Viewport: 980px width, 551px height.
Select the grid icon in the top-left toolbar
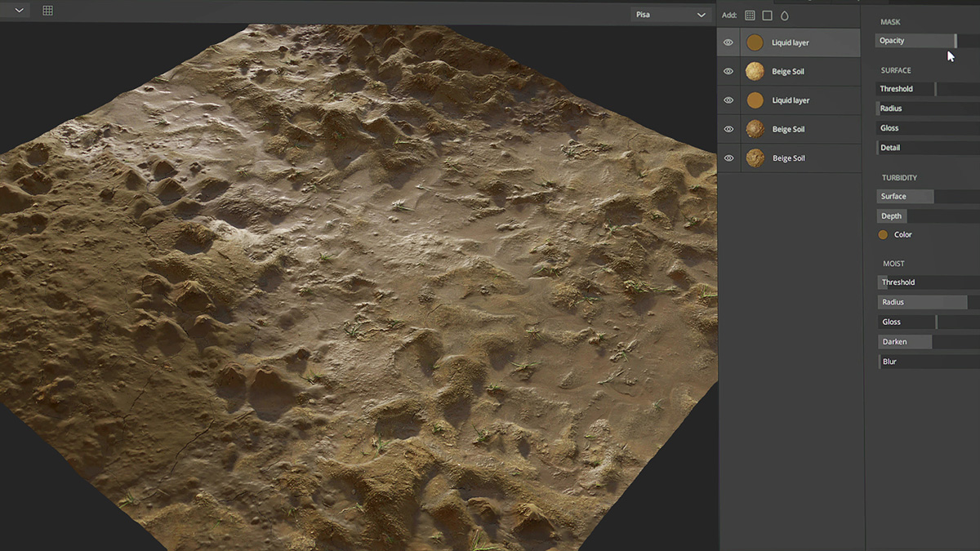[47, 10]
